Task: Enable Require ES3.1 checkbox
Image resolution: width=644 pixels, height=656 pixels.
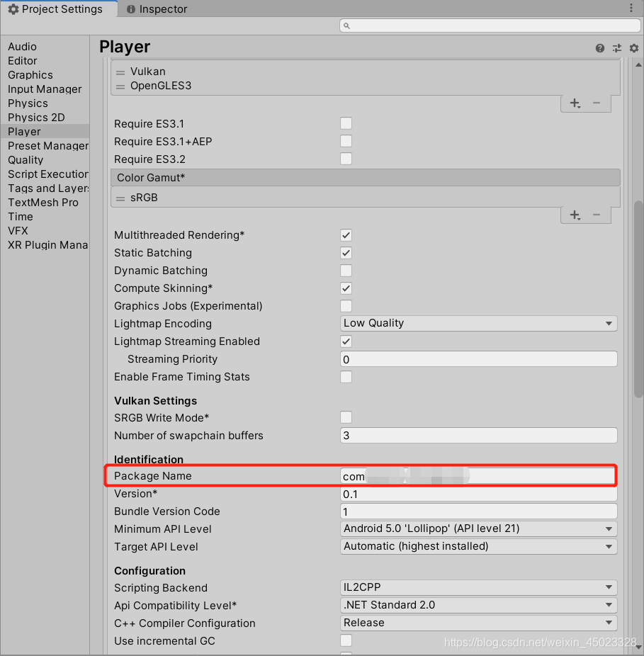Action: (x=346, y=123)
